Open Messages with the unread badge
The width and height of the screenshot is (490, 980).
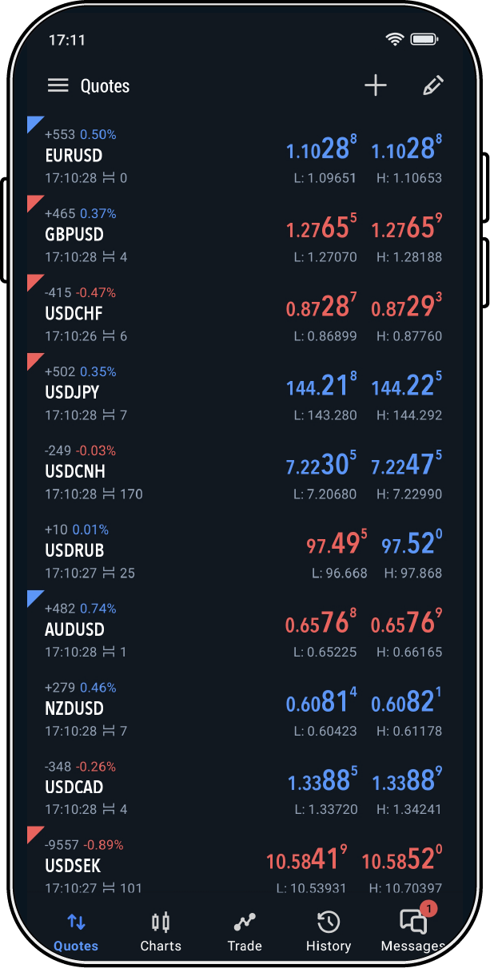tap(413, 930)
